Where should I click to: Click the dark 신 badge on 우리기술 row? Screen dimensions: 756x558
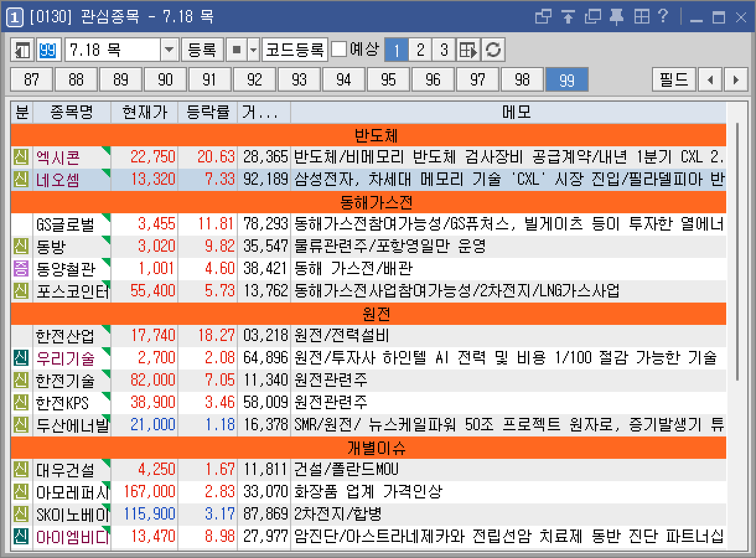tap(22, 358)
